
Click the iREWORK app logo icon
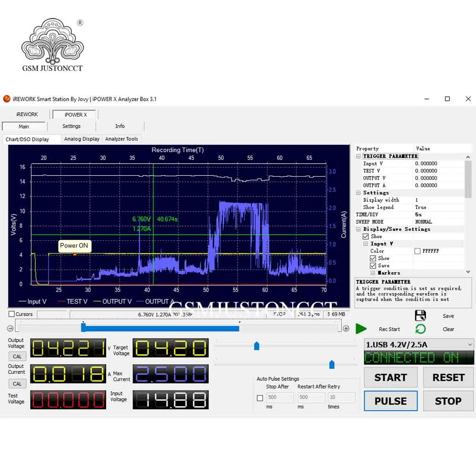tap(7, 99)
